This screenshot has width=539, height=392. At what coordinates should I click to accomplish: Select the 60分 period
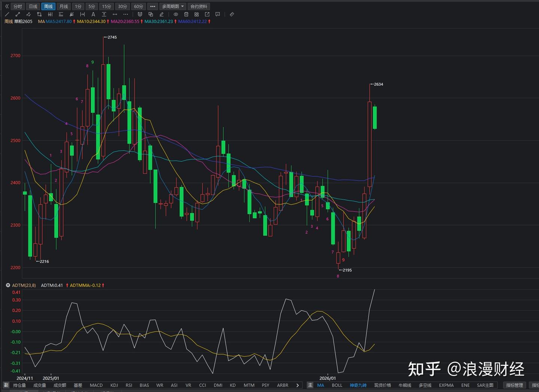[x=138, y=6]
